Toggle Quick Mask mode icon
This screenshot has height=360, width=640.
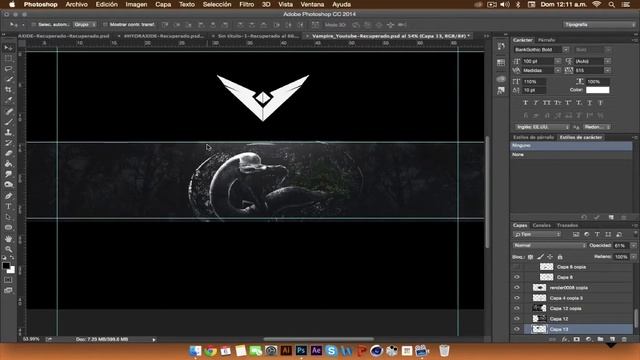click(8, 280)
